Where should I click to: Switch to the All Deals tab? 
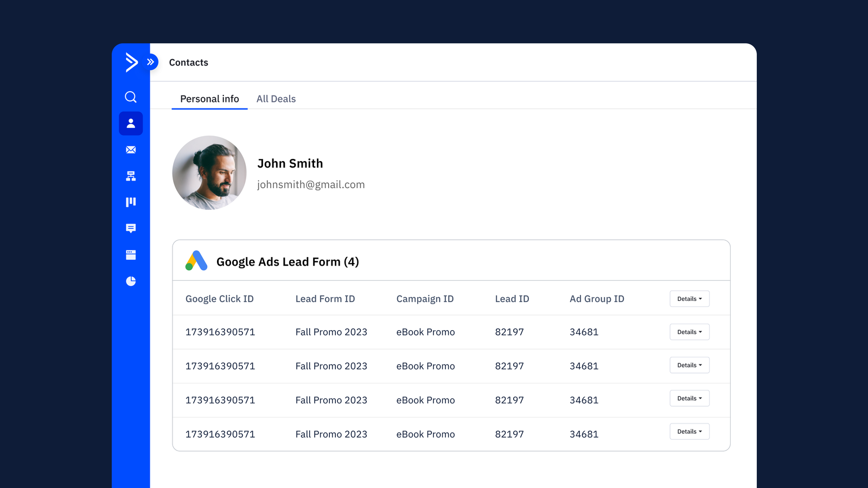(x=276, y=99)
